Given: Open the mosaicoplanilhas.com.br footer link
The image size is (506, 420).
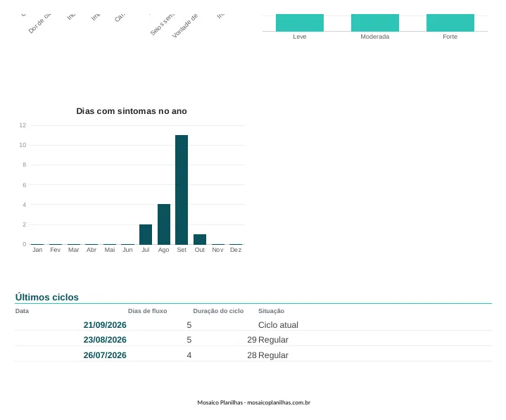Looking at the screenshot, I should pyautogui.click(x=279, y=402).
